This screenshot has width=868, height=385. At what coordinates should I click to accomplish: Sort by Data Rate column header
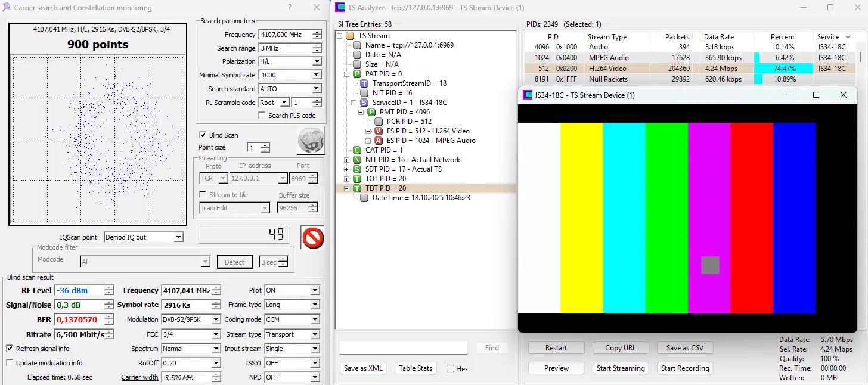point(718,37)
